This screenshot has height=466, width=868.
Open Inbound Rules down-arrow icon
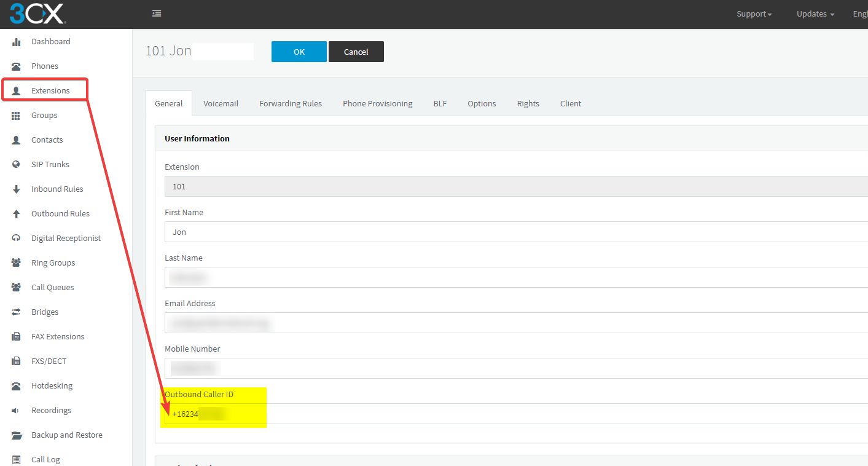click(x=17, y=189)
